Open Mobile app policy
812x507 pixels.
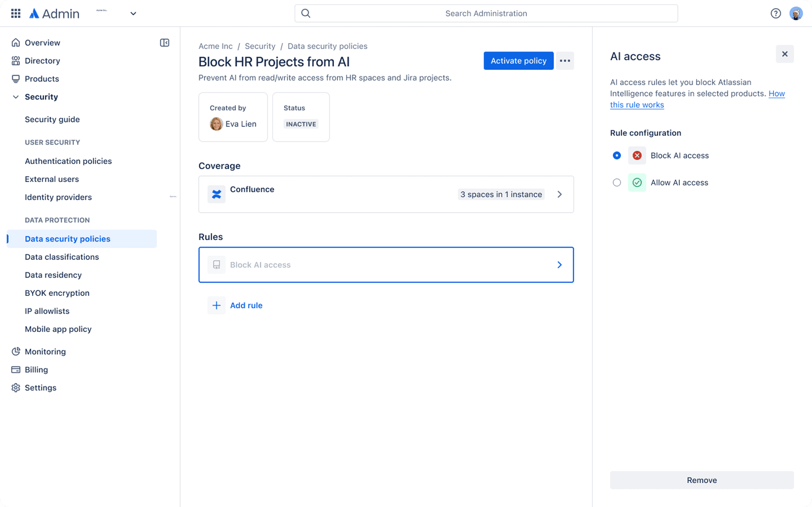pyautogui.click(x=58, y=329)
